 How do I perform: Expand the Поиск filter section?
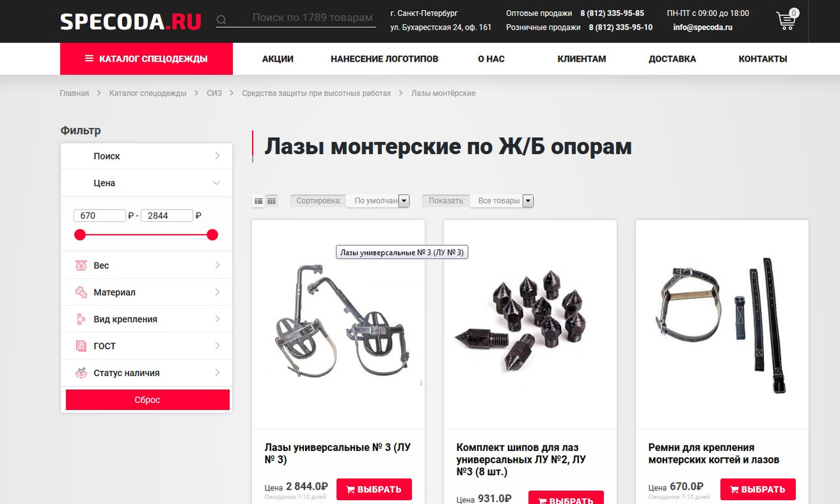pyautogui.click(x=146, y=156)
